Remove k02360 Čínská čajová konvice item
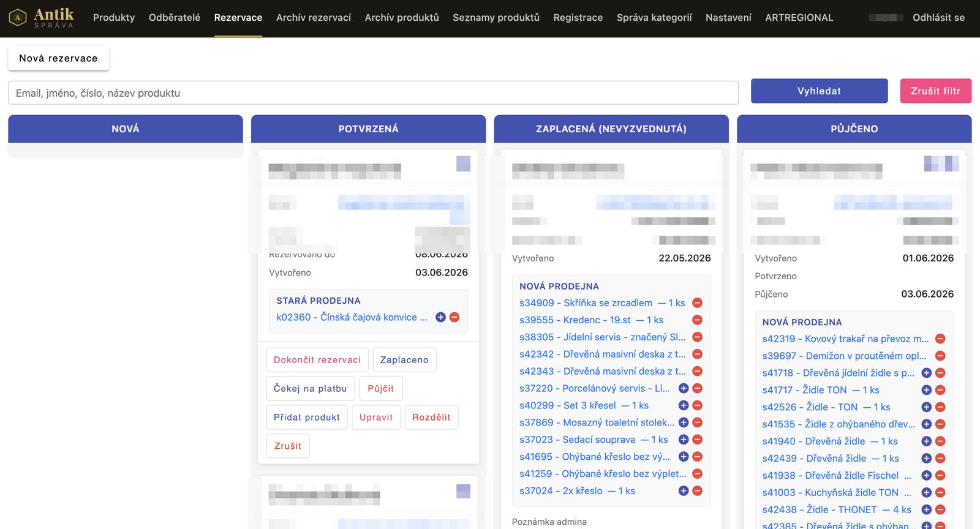Screen dimensions: 980x529 pos(454,317)
